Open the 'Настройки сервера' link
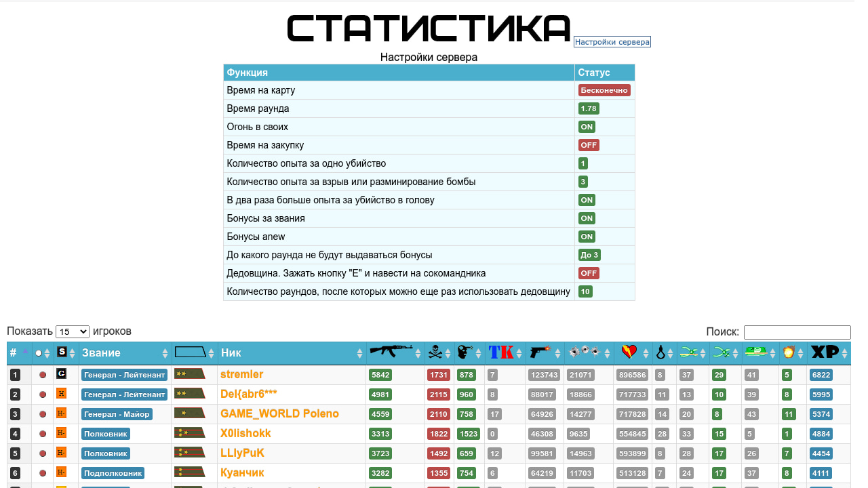The image size is (868, 488). click(613, 41)
